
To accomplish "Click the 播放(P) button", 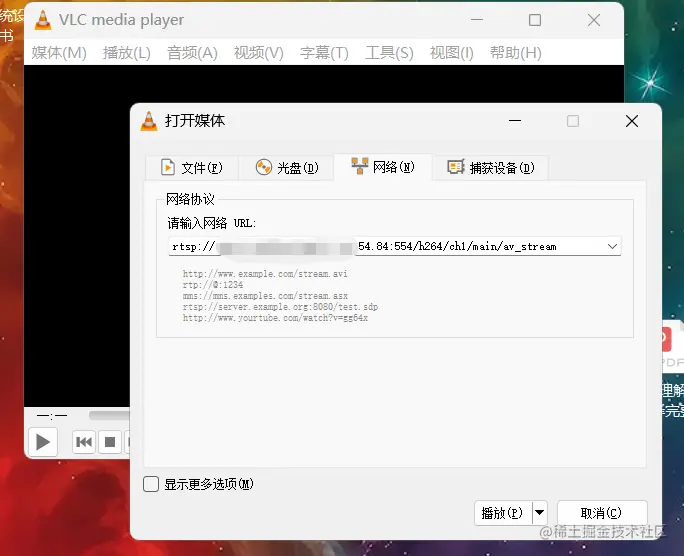I will click(x=503, y=513).
